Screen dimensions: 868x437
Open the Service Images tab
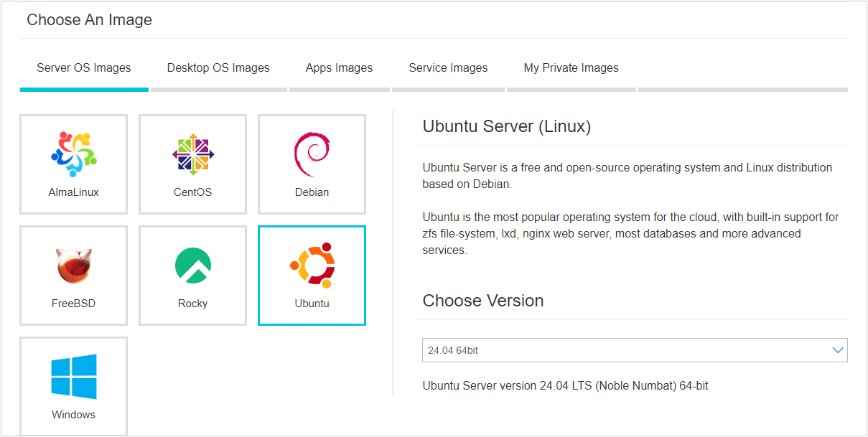pyautogui.click(x=448, y=69)
